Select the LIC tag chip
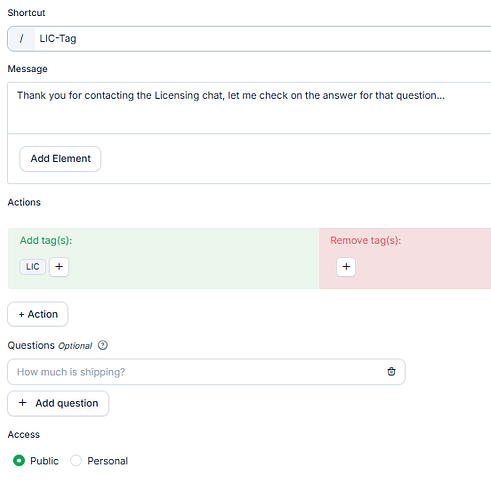This screenshot has width=491, height=500. (x=32, y=267)
